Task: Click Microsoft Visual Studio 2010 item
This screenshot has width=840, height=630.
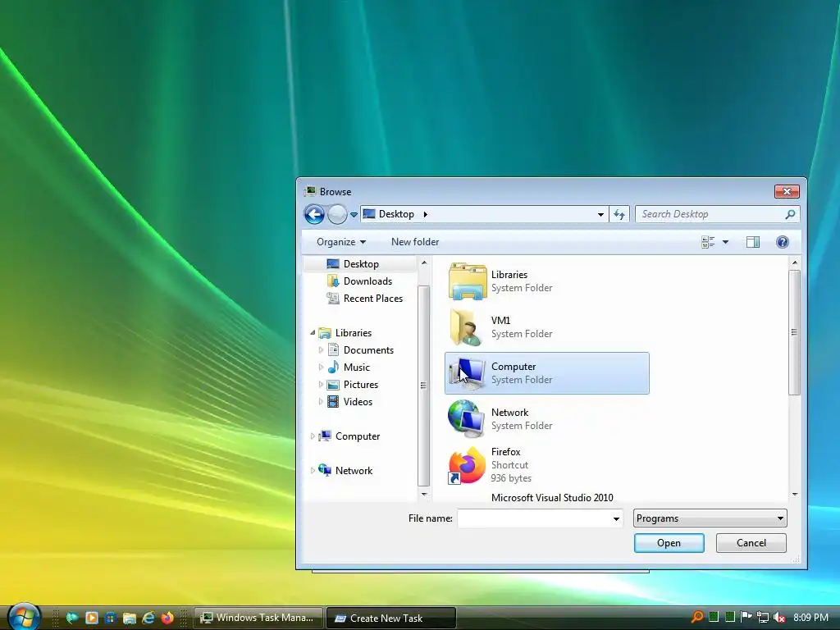Action: click(x=552, y=498)
